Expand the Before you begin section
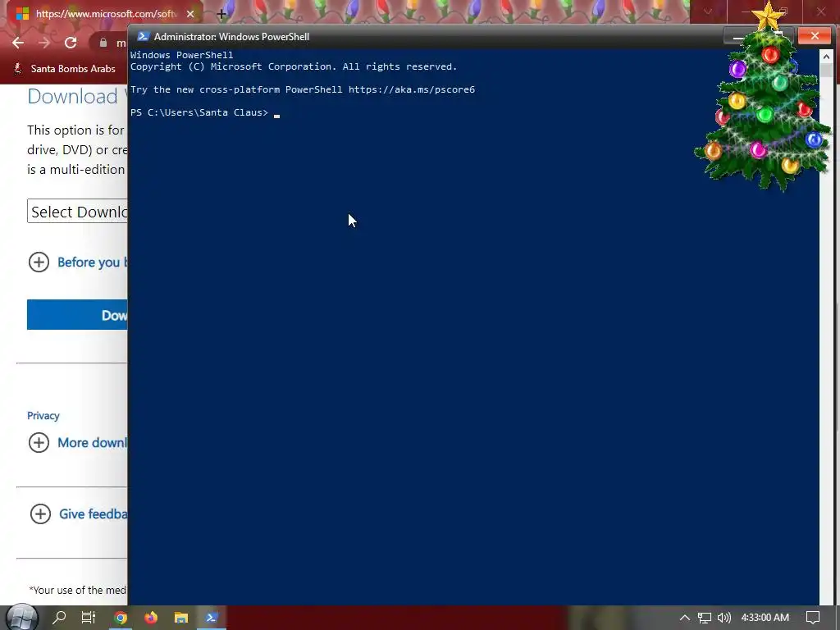Viewport: 840px width, 630px height. point(79,262)
